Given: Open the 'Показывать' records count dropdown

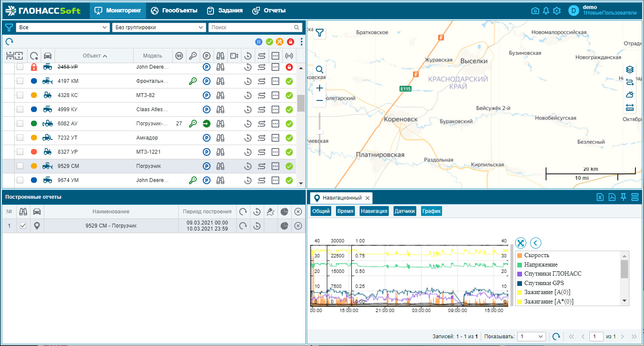Looking at the screenshot, I should [532, 337].
